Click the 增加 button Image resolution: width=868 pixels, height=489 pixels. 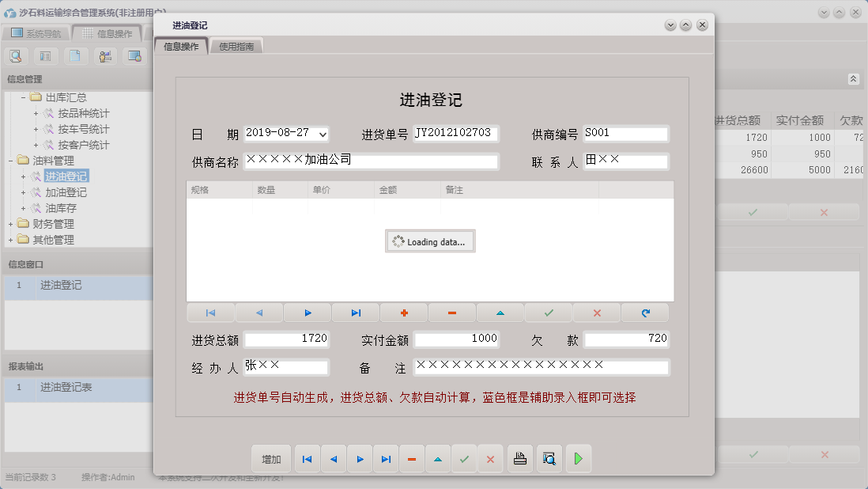[271, 459]
